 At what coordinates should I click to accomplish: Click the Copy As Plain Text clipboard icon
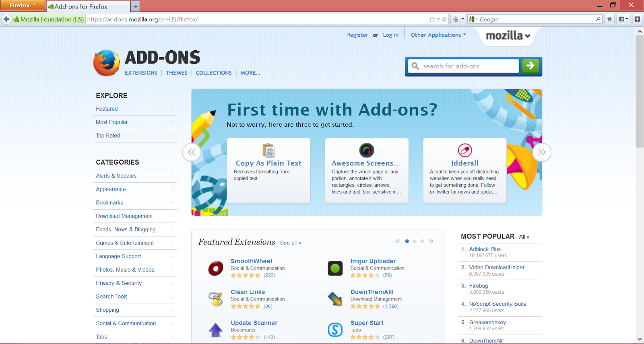coord(268,150)
